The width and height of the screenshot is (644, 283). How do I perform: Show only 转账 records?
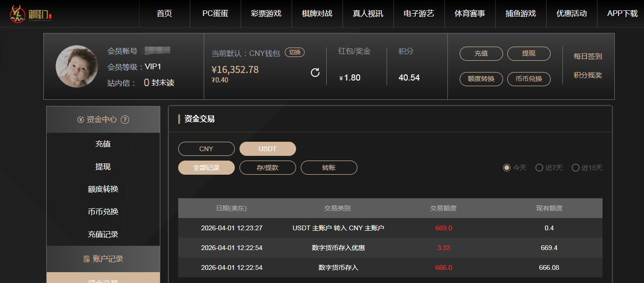pos(329,168)
